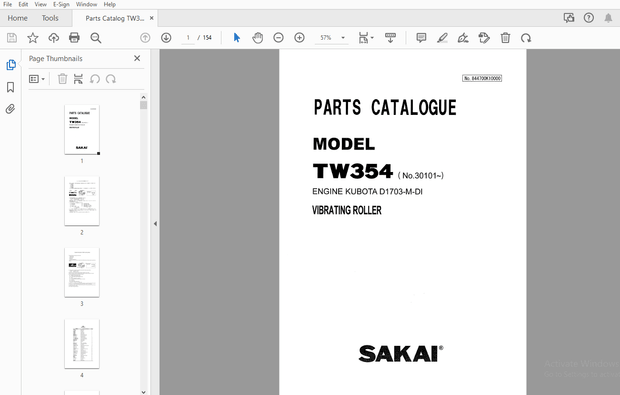Open the Attachments paperclip panel

point(10,109)
